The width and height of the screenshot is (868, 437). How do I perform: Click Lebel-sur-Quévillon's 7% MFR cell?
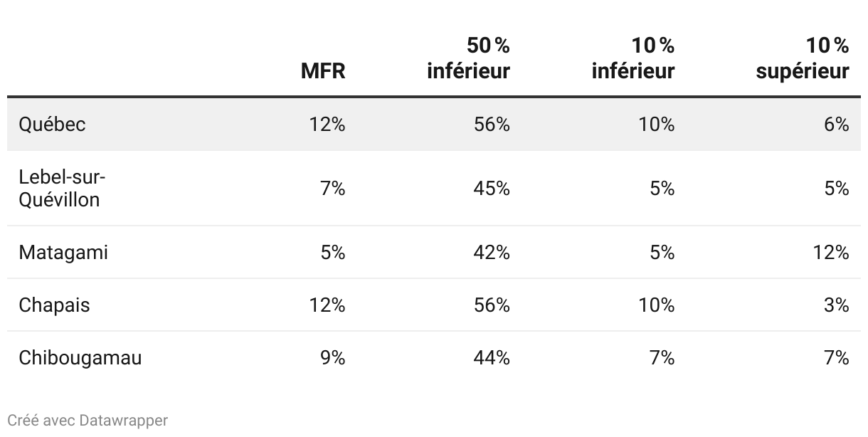333,189
